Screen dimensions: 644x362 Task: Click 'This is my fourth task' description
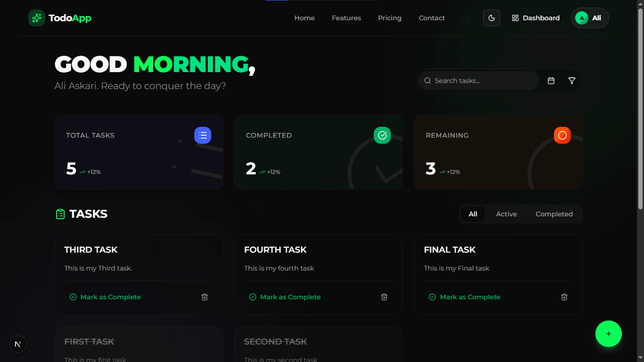point(279,268)
